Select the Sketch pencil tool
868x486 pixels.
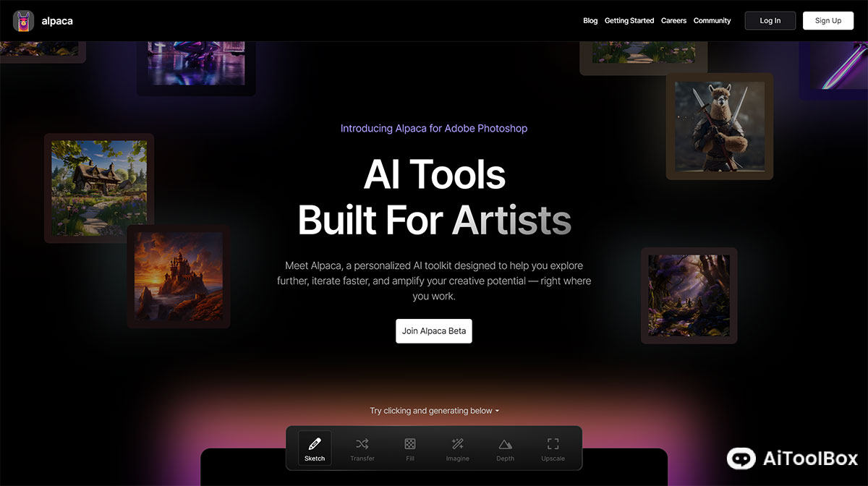pyautogui.click(x=315, y=448)
